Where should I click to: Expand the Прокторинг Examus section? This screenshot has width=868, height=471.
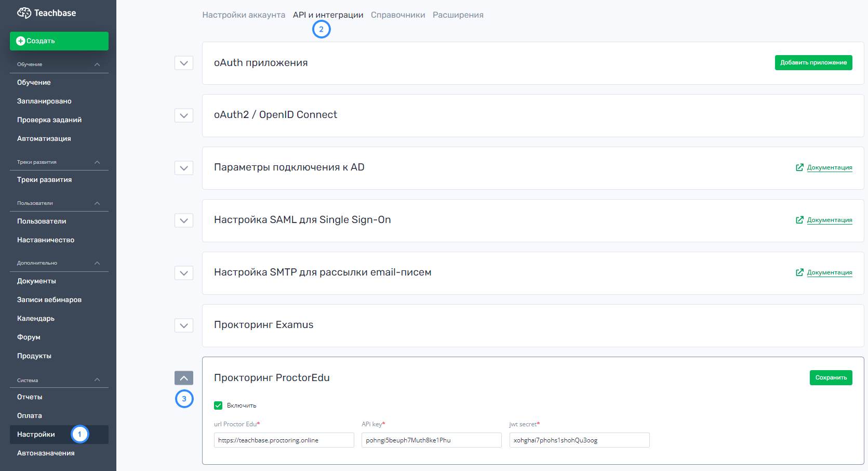coord(184,325)
